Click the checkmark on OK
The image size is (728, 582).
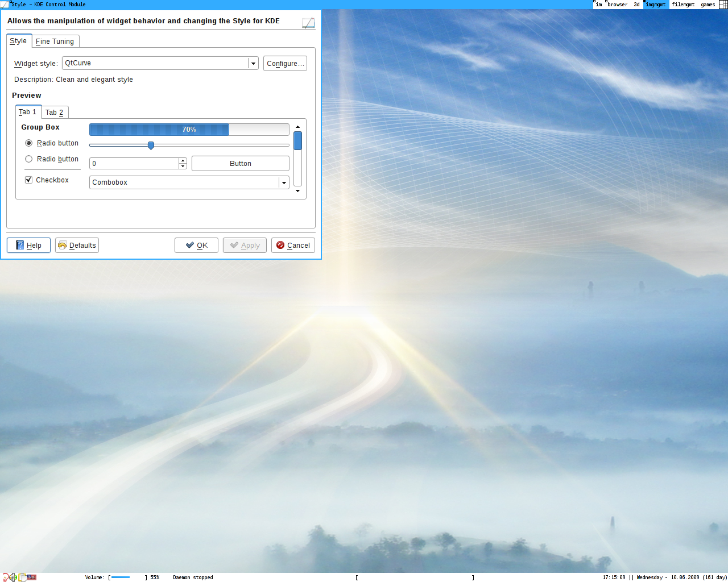pyautogui.click(x=190, y=245)
